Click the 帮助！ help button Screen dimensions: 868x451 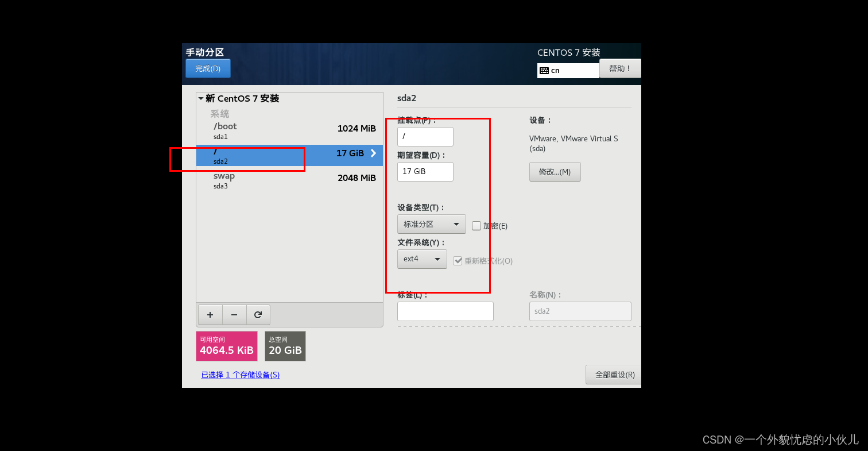[x=620, y=68]
